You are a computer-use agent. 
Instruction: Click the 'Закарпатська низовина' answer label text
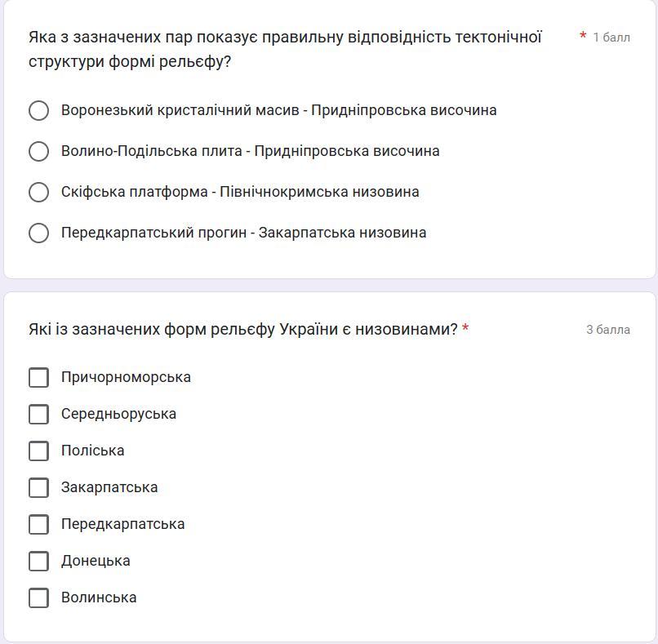[342, 233]
